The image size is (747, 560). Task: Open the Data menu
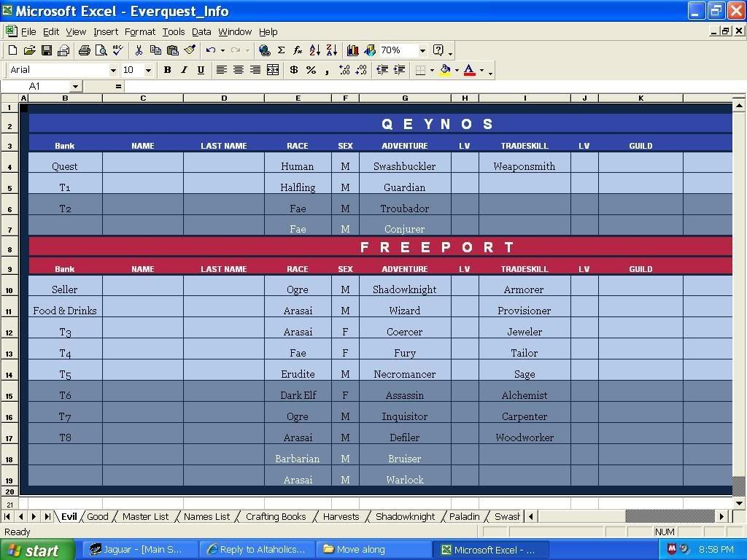click(201, 31)
